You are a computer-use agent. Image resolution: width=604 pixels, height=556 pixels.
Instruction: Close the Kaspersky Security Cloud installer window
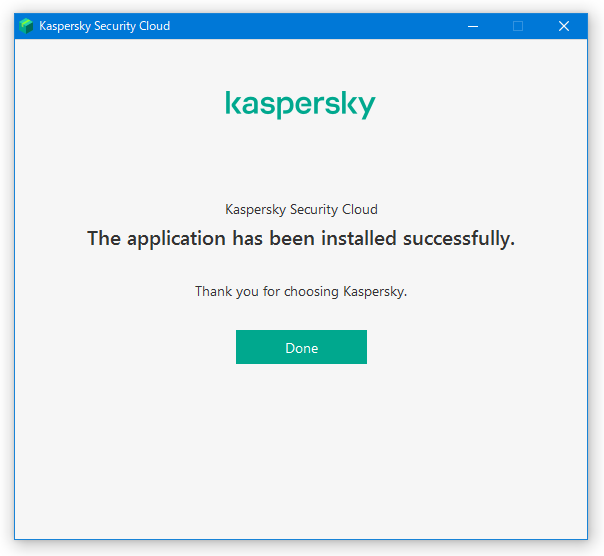[x=564, y=26]
